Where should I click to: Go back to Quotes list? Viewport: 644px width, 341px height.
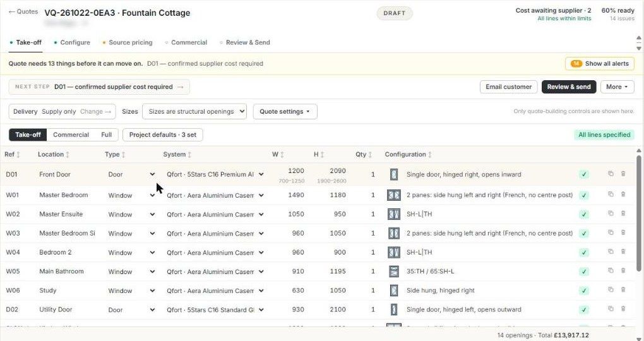[x=23, y=11]
